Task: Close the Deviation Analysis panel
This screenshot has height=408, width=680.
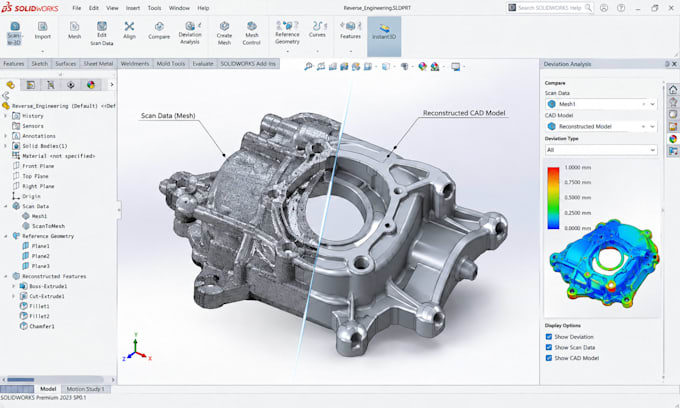Action: pyautogui.click(x=674, y=64)
